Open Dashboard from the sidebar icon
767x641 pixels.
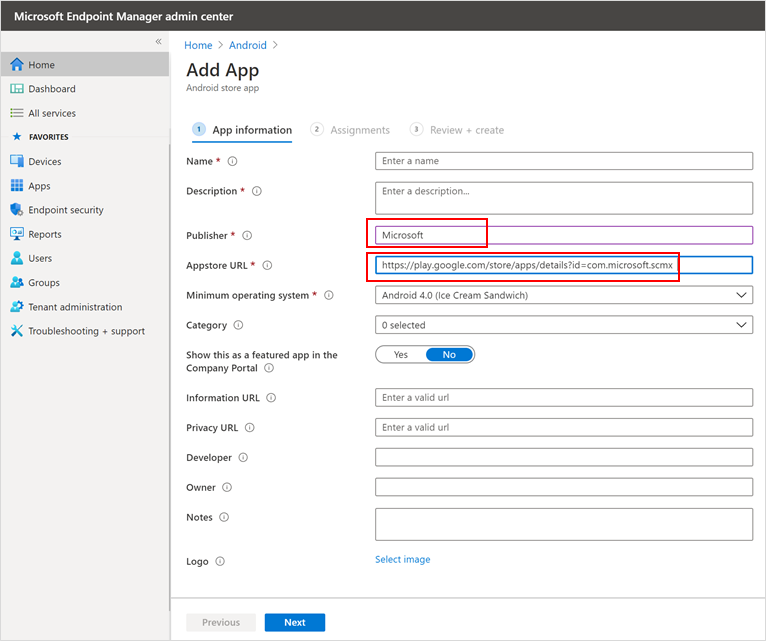coord(17,89)
